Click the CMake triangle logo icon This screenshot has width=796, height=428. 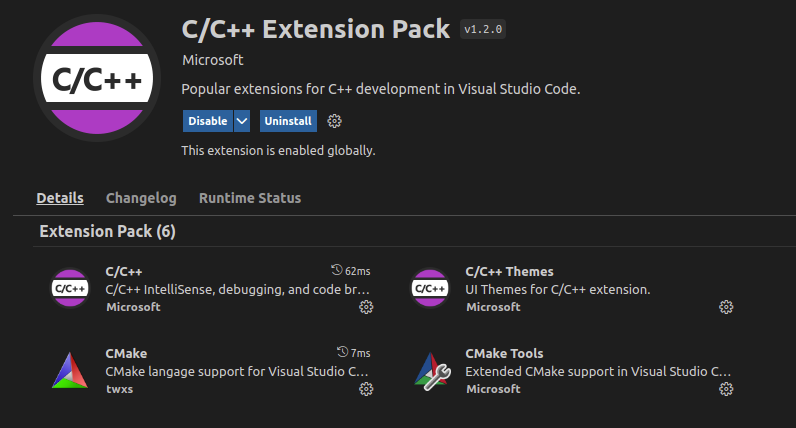click(x=70, y=371)
